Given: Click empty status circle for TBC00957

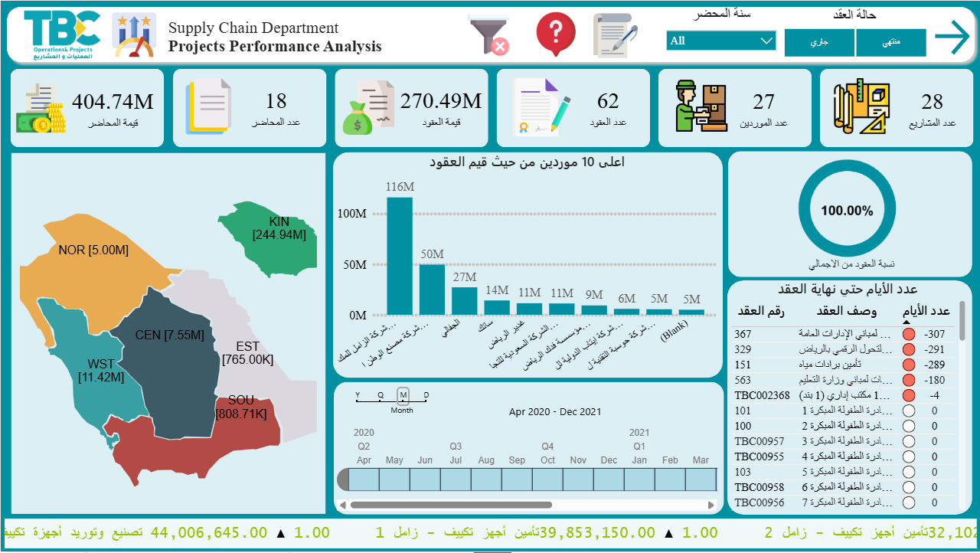Looking at the screenshot, I should tap(909, 441).
